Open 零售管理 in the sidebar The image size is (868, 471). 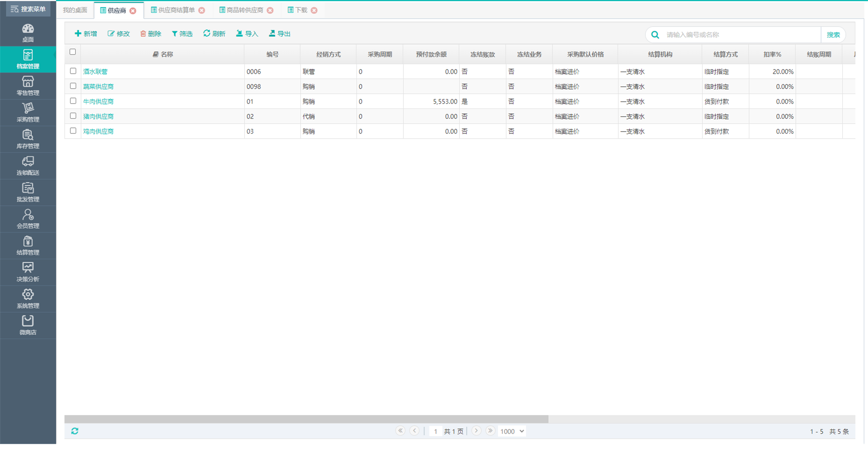click(28, 86)
